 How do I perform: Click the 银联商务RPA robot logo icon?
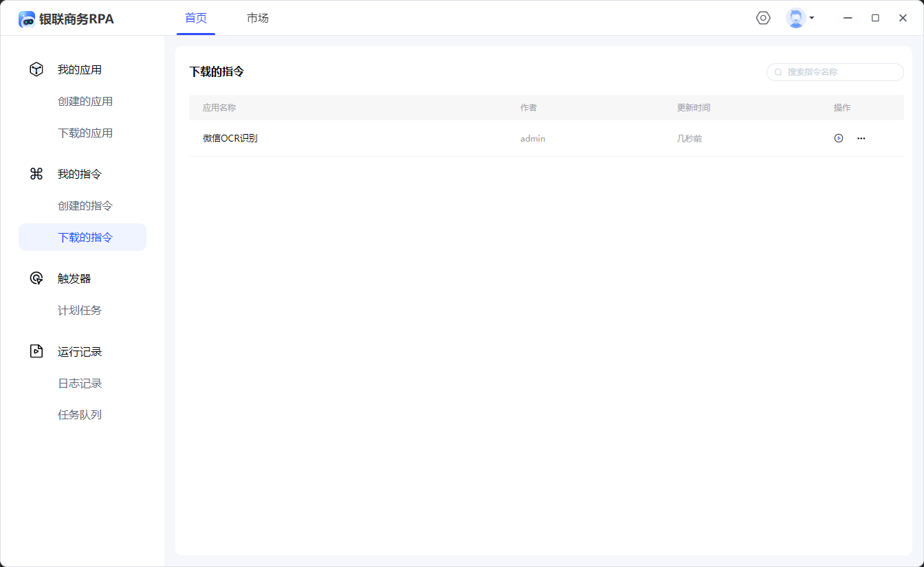[27, 19]
